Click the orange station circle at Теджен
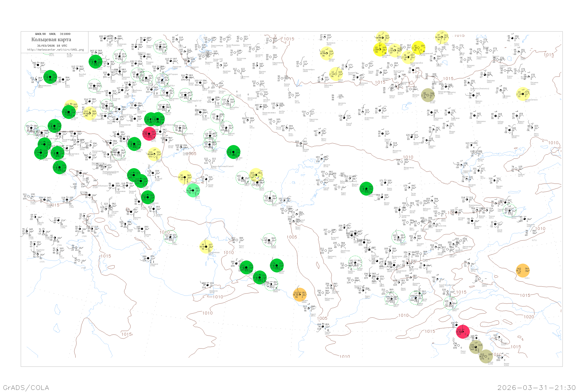The image size is (588, 392). (x=299, y=295)
